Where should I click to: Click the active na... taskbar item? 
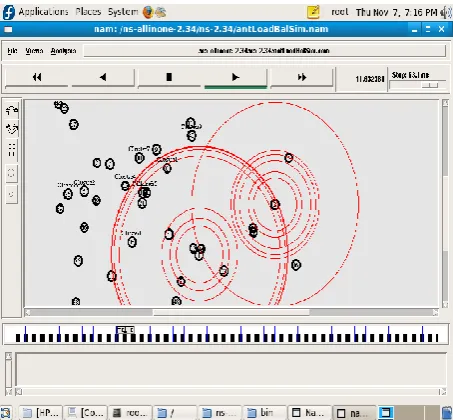(x=355, y=413)
